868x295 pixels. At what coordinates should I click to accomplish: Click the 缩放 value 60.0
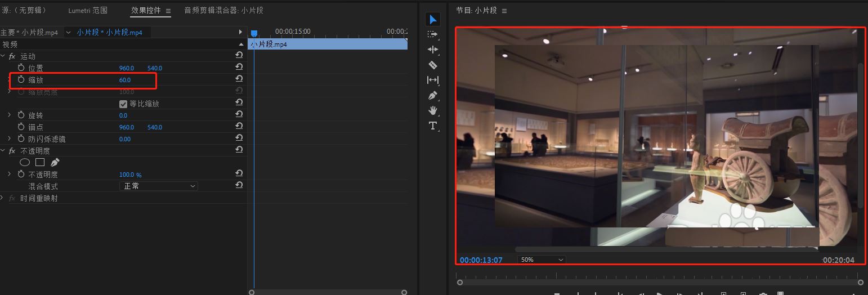(125, 80)
